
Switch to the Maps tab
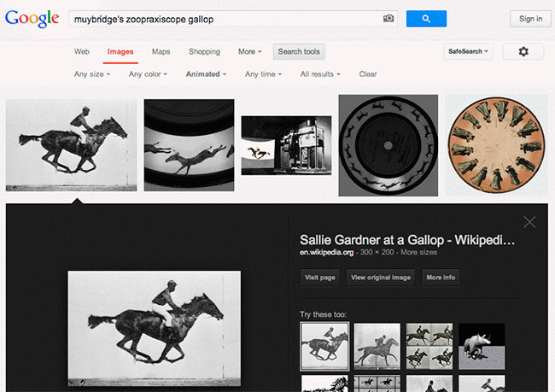click(x=161, y=52)
